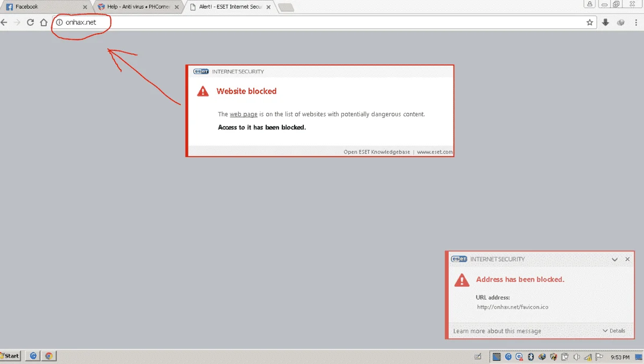
Task: View site information for onhax.net
Action: 60,23
